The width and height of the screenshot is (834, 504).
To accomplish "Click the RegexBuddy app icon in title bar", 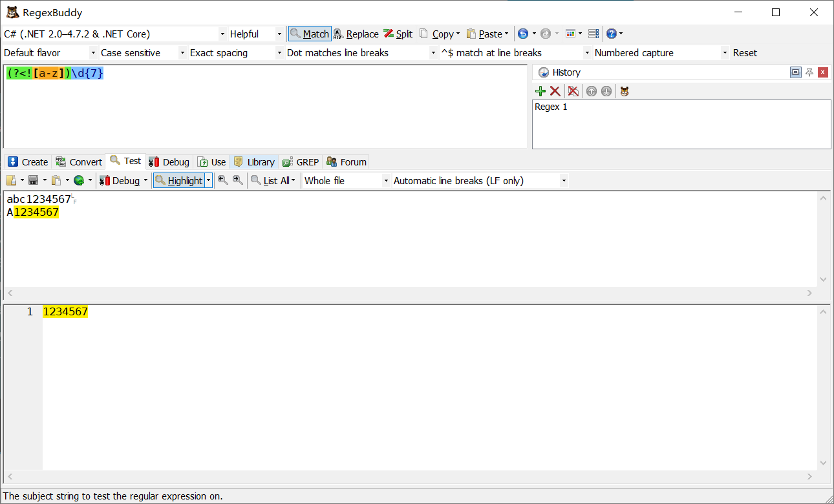I will coord(12,12).
